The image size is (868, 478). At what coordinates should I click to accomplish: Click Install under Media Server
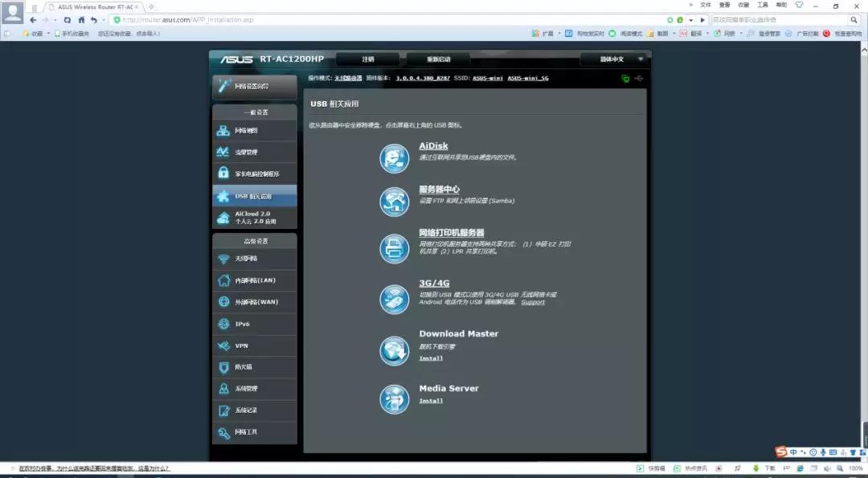click(x=431, y=401)
